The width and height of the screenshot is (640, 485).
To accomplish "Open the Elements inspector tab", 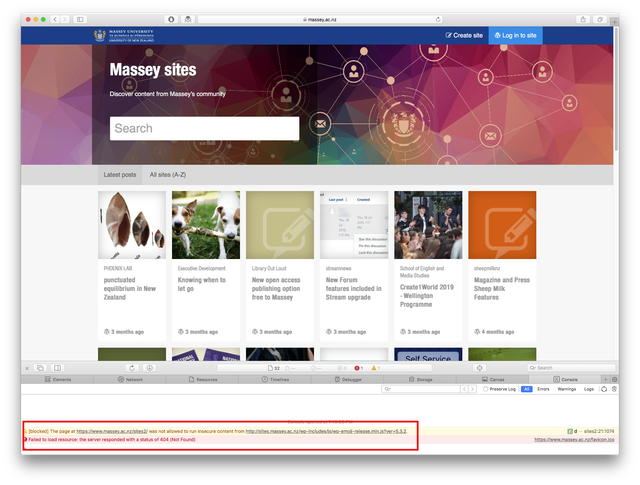I will 58,379.
